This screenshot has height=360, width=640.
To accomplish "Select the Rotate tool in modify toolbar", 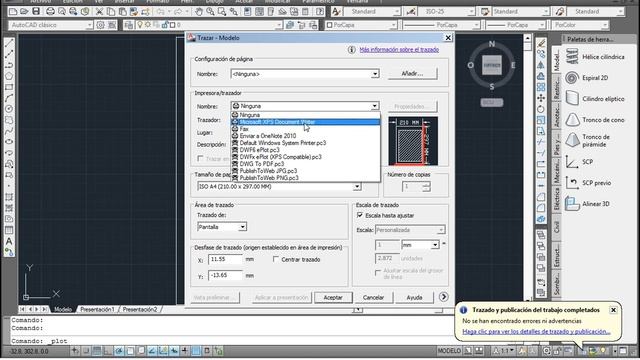I will 541,109.
